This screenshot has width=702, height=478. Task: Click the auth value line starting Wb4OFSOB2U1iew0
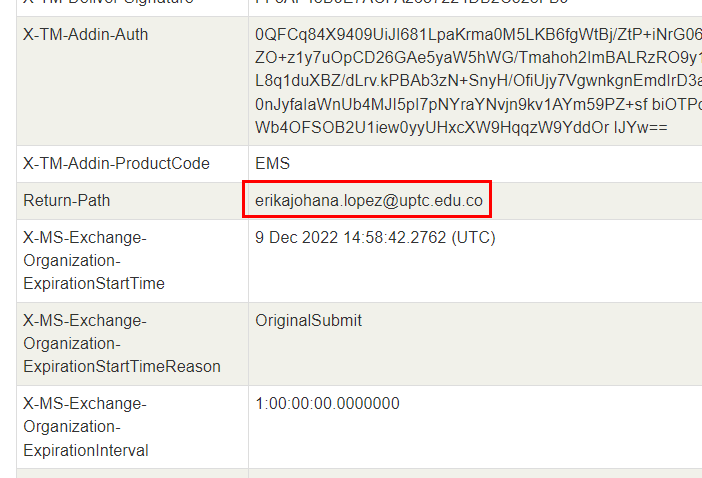(461, 128)
